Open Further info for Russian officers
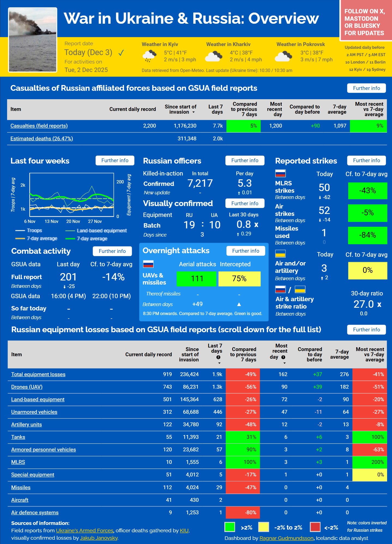392x544 pixels. [245, 161]
